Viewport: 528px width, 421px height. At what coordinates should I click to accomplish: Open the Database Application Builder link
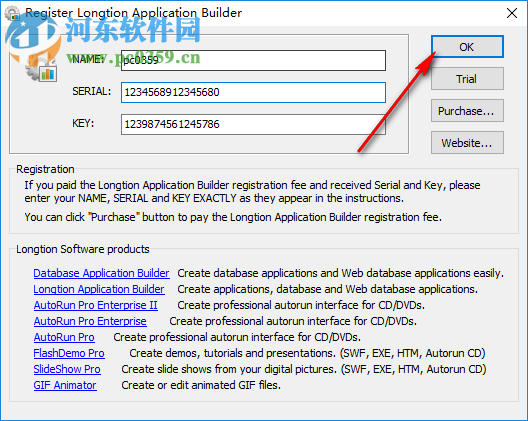point(101,273)
